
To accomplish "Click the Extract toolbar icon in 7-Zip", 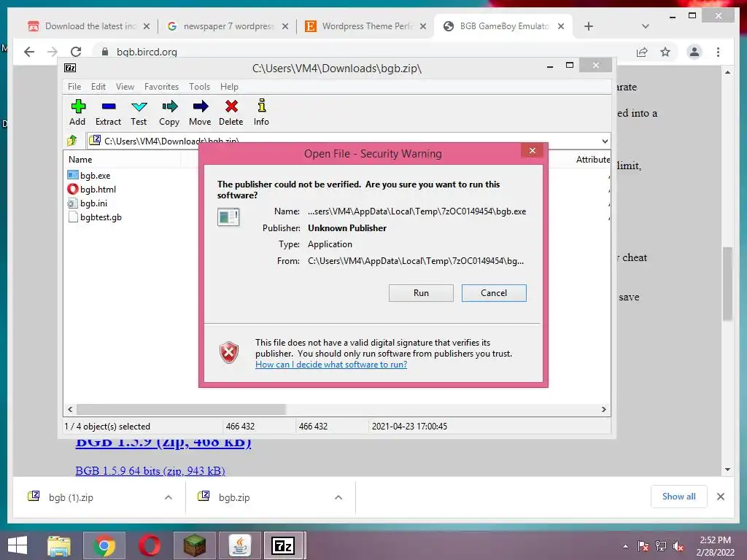I will 108,112.
